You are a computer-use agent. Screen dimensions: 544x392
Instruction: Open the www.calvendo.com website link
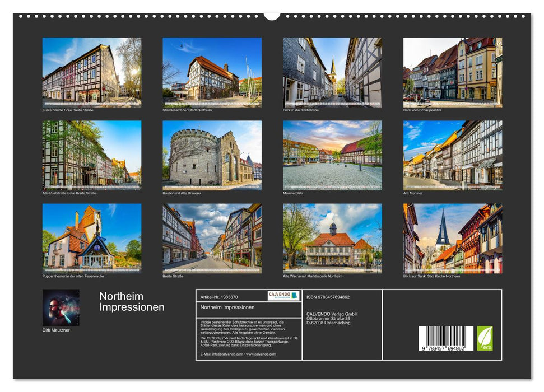tap(261, 354)
